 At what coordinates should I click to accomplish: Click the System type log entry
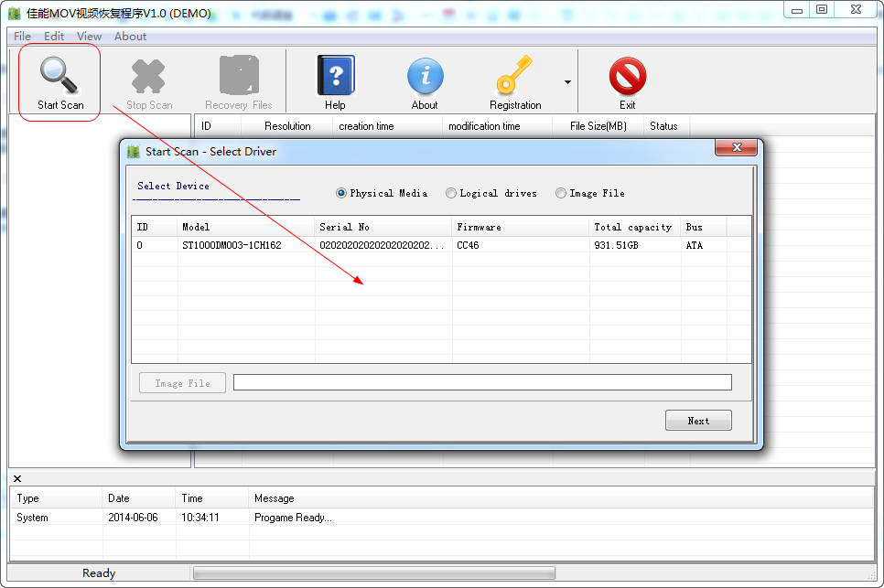32,518
